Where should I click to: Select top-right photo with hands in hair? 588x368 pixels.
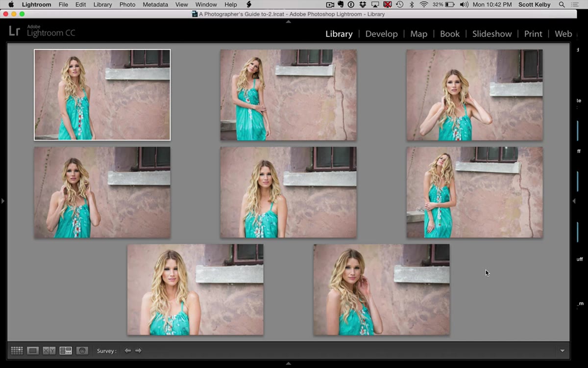point(474,95)
